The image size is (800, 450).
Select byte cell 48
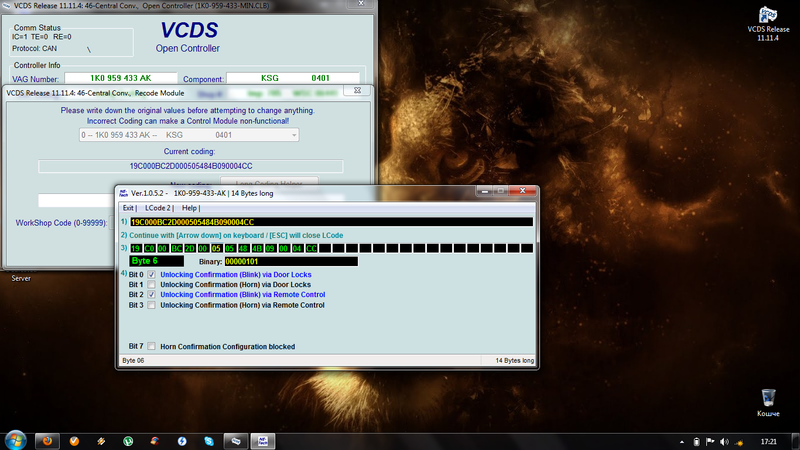[243, 248]
